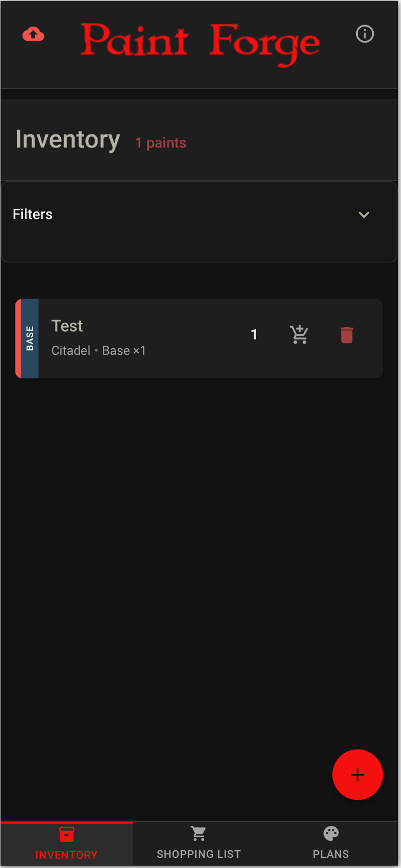Screen dimensions: 401x868
Task: Open the Test paint entry
Action: 148,338
